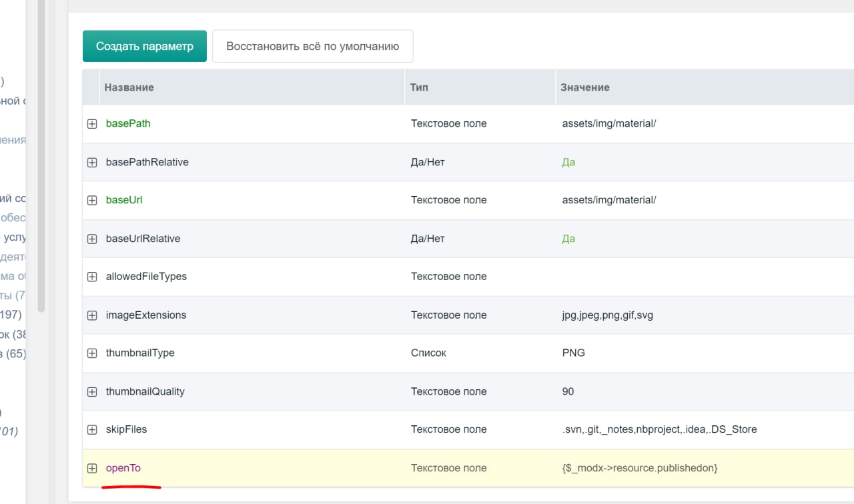854x504 pixels.
Task: Click the empty value cell of allowedFileTypes
Action: pos(705,277)
